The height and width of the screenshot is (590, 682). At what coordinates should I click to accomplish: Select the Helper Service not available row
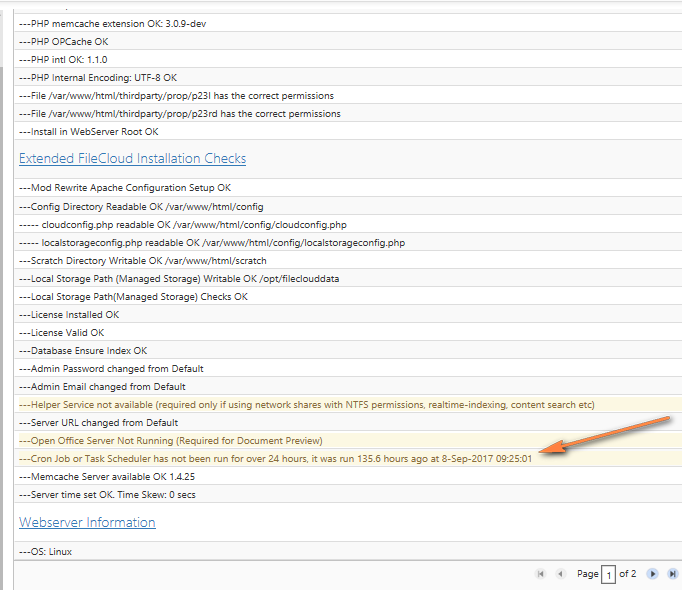307,405
